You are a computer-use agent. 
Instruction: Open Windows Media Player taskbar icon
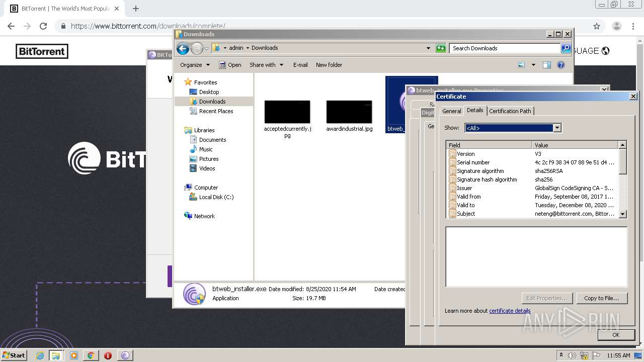pyautogui.click(x=74, y=355)
